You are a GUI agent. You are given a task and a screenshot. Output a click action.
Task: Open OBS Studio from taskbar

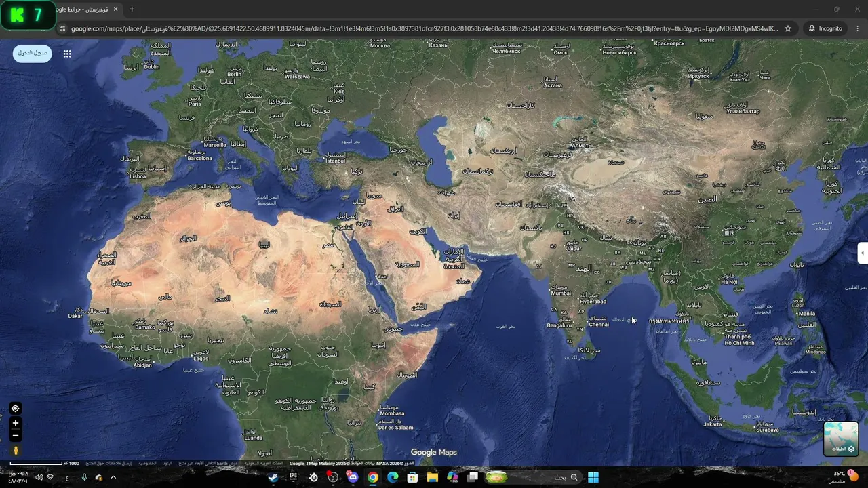click(333, 477)
